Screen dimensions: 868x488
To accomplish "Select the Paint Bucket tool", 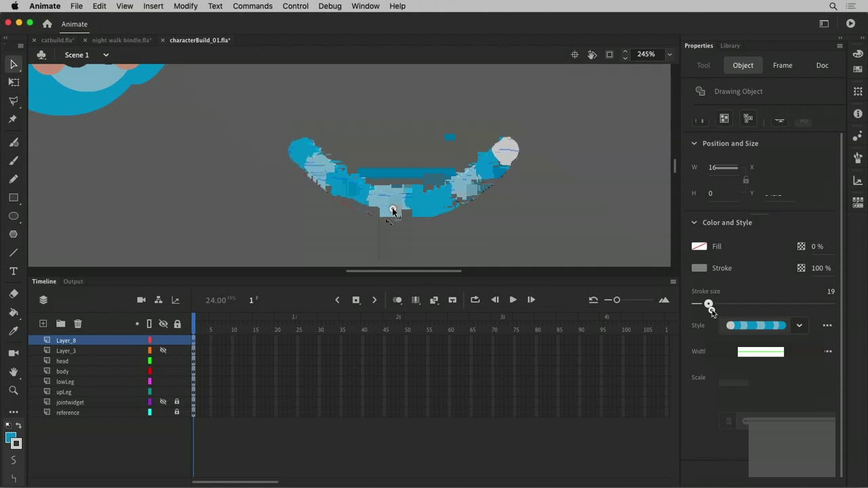I will [14, 312].
